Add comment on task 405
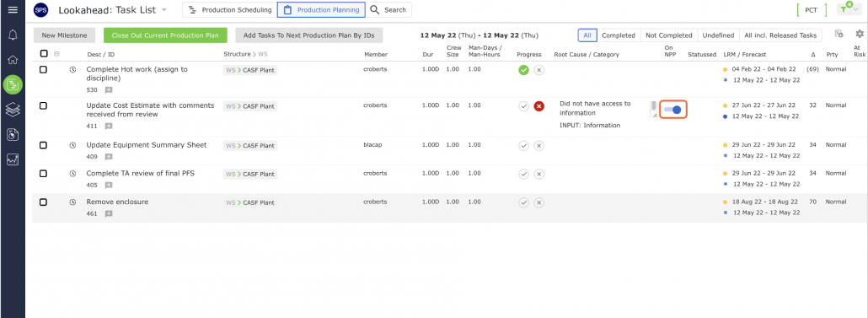The height and width of the screenshot is (318, 868). [x=109, y=185]
